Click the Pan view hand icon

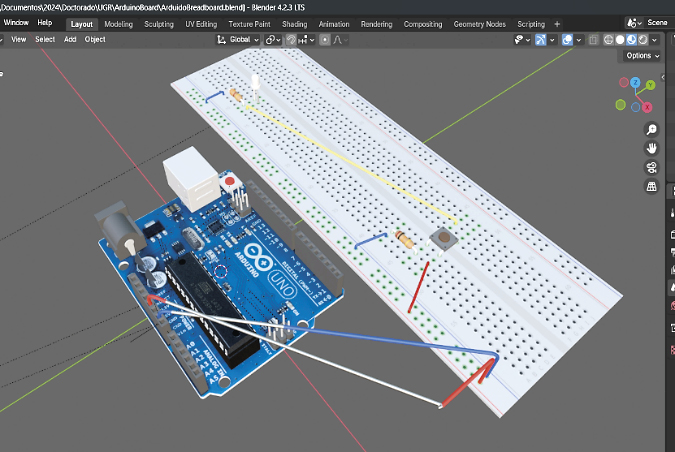click(x=651, y=148)
